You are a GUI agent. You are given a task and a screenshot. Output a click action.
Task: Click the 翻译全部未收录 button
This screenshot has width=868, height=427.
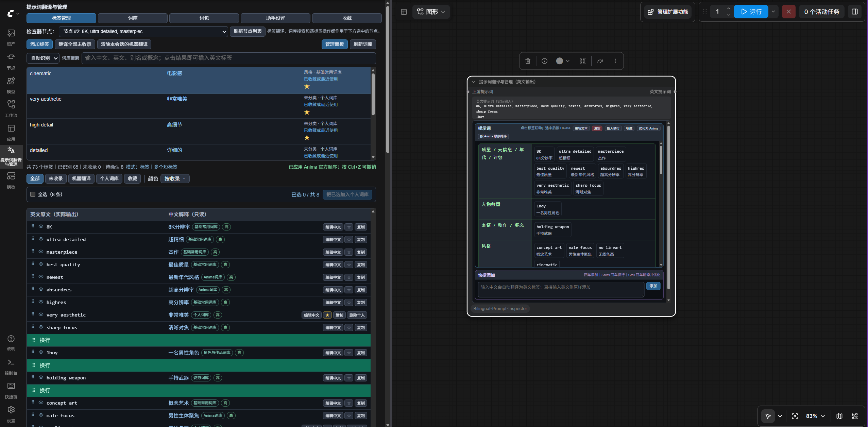tap(75, 44)
